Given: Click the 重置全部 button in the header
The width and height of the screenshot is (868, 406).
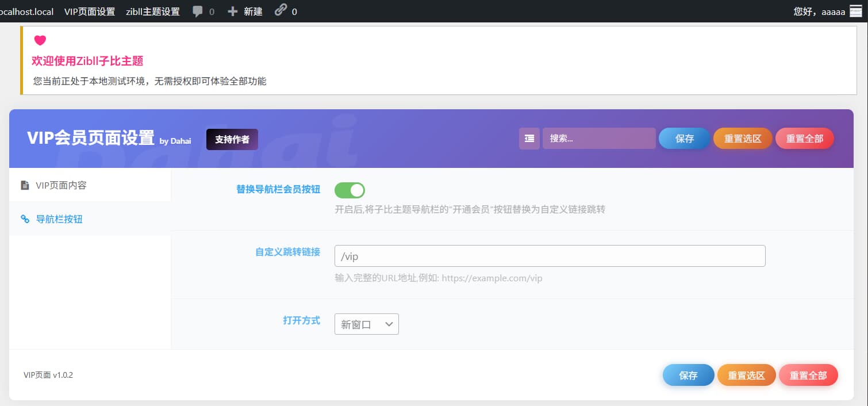Looking at the screenshot, I should pos(804,139).
